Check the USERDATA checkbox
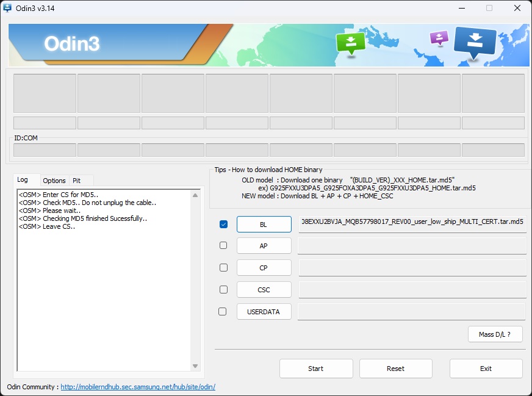532x396 pixels. pos(223,311)
